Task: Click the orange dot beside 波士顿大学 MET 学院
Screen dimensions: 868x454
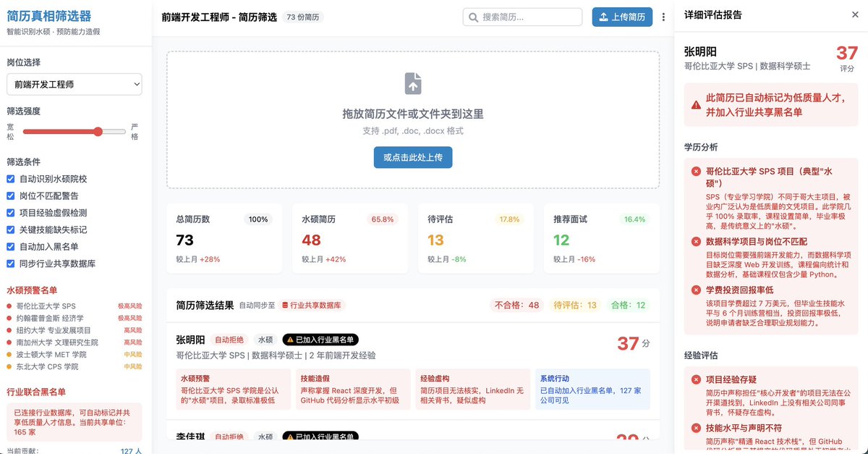Action: [9, 355]
